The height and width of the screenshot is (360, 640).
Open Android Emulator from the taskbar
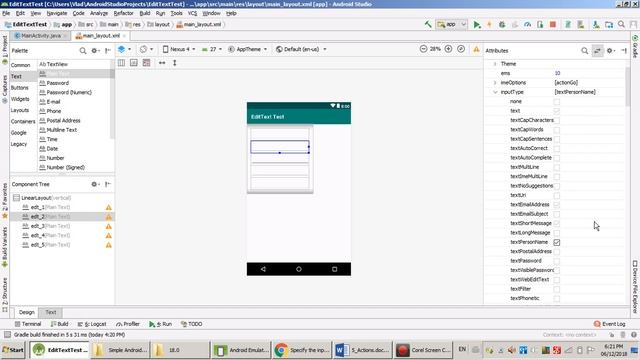tap(242, 350)
